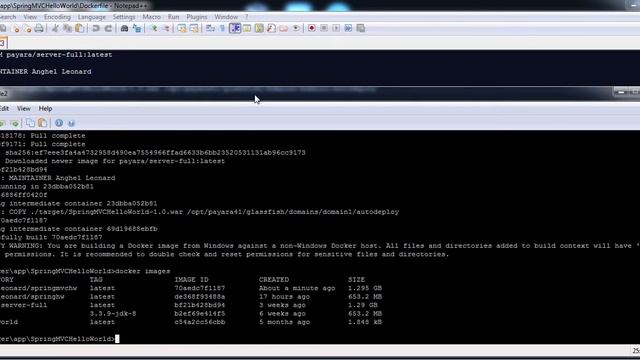Toggle the highlighted indent guide icon
This screenshot has width=640, height=360.
(235, 28)
